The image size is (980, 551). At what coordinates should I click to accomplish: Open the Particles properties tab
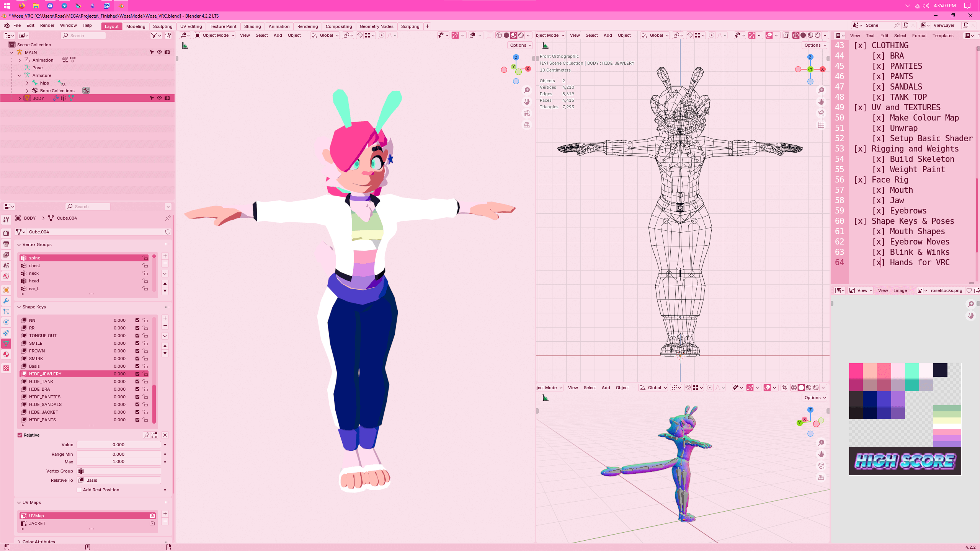6,311
